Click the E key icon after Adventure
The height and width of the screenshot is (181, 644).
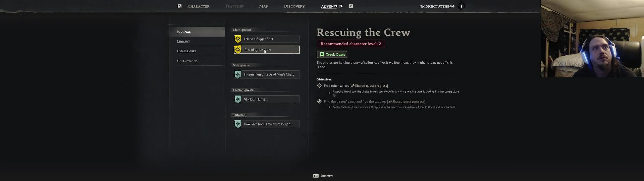[351, 6]
